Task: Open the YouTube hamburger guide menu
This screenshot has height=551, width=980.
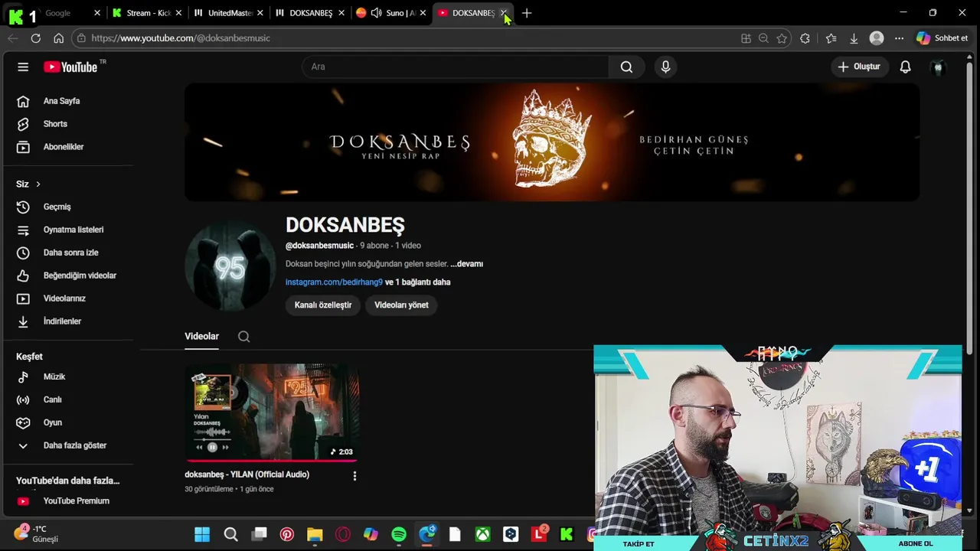Action: click(x=23, y=67)
